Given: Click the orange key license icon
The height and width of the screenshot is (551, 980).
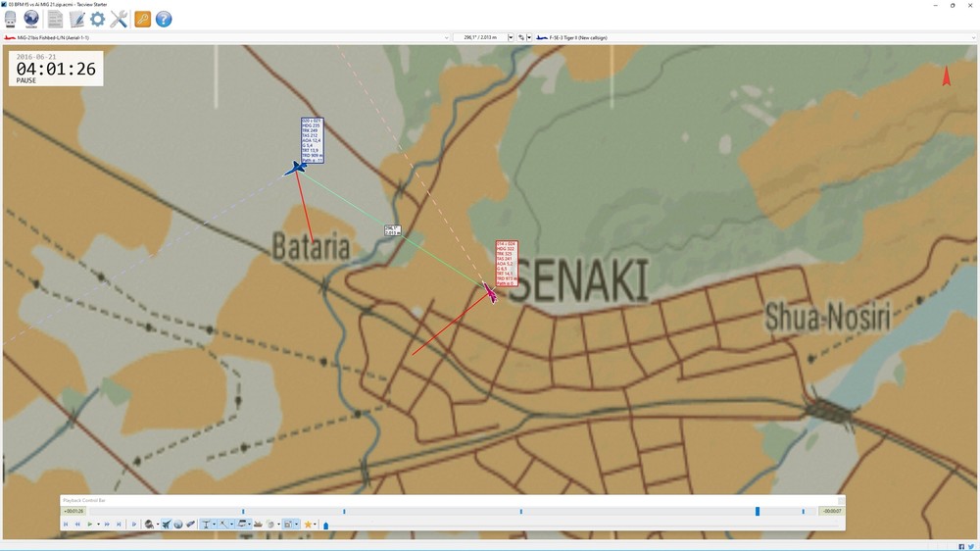Looking at the screenshot, I should [x=142, y=20].
